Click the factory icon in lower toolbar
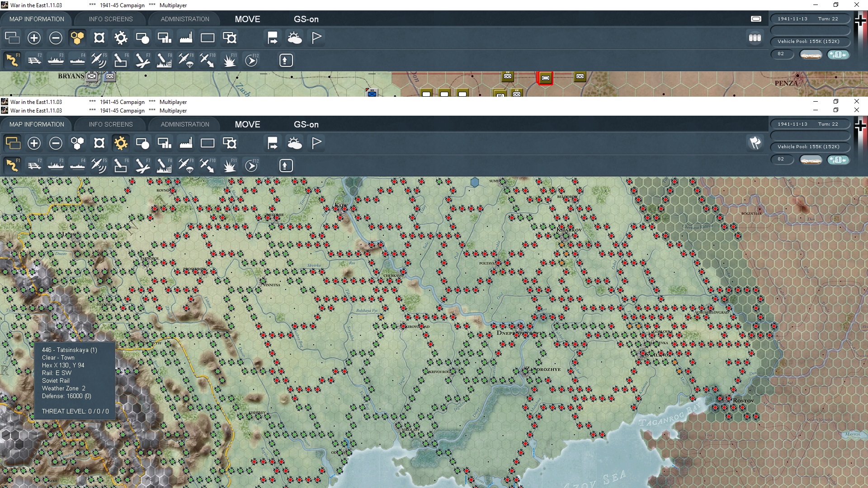The height and width of the screenshot is (488, 868). (186, 143)
